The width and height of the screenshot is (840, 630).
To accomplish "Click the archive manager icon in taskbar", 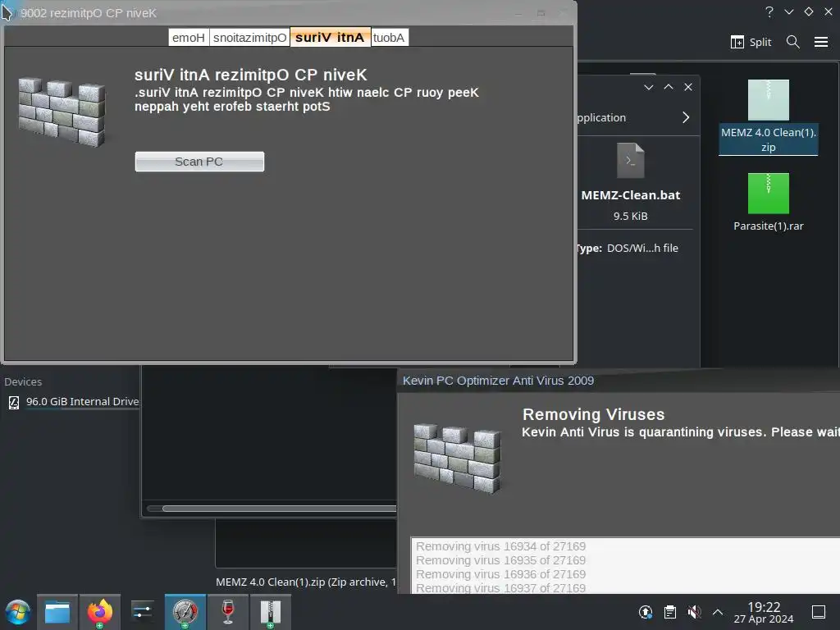I will 271,612.
